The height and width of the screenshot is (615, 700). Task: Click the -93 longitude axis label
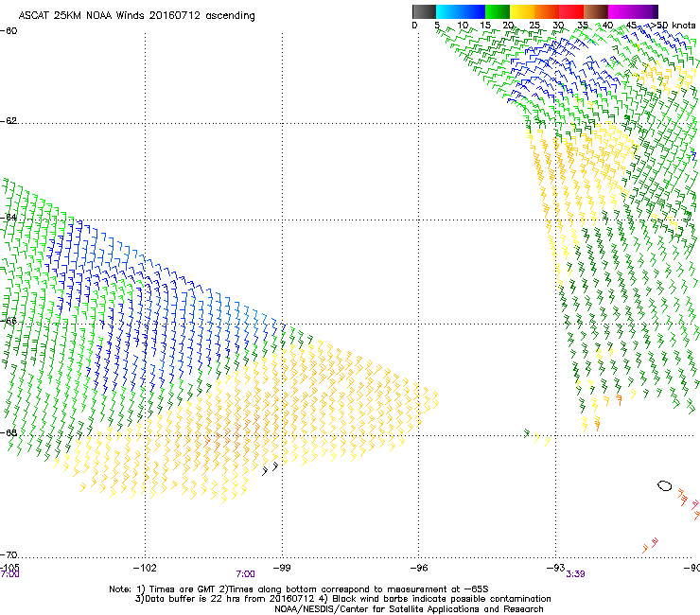[556, 568]
